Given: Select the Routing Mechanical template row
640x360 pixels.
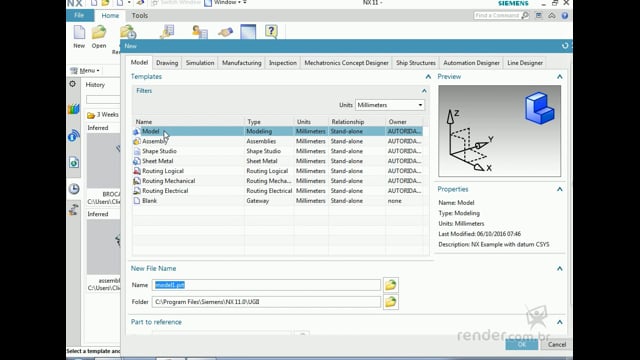Looking at the screenshot, I should pos(278,181).
